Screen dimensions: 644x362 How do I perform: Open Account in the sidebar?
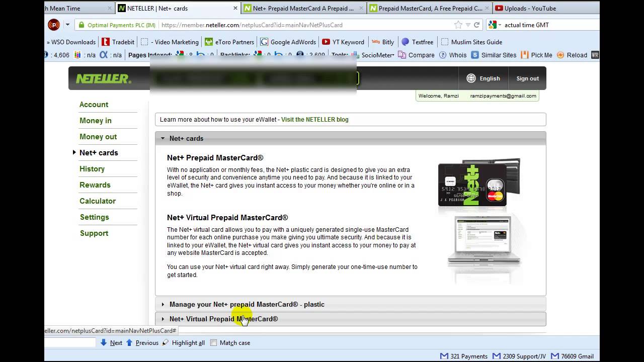pos(94,105)
